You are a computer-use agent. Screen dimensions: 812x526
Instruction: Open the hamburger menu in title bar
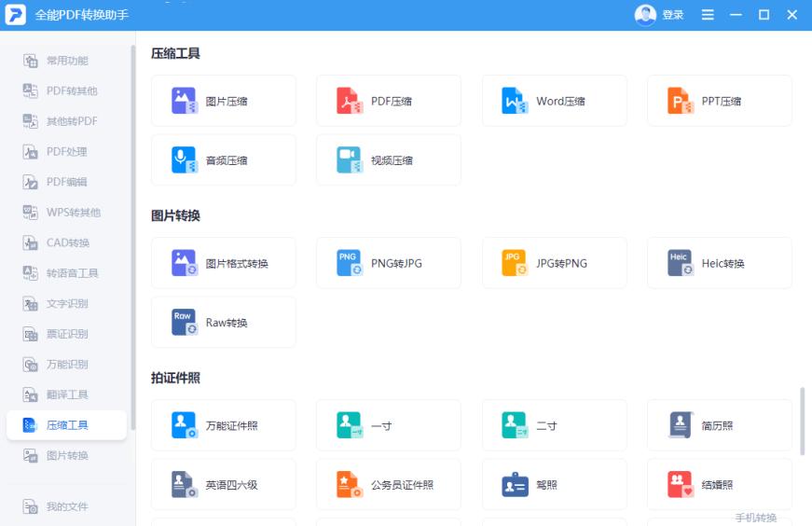click(708, 15)
